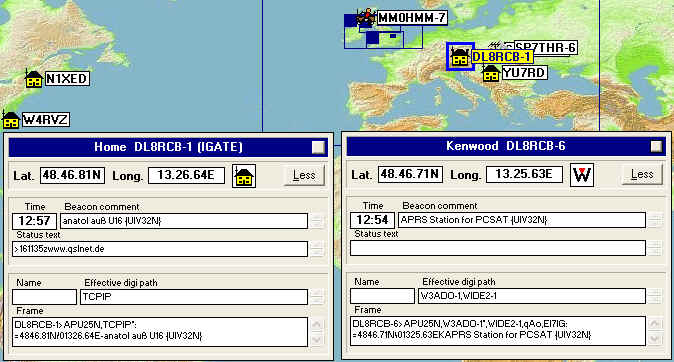Click scroll arrows beside Home beacon comment
The height and width of the screenshot is (362, 674).
[x=317, y=221]
